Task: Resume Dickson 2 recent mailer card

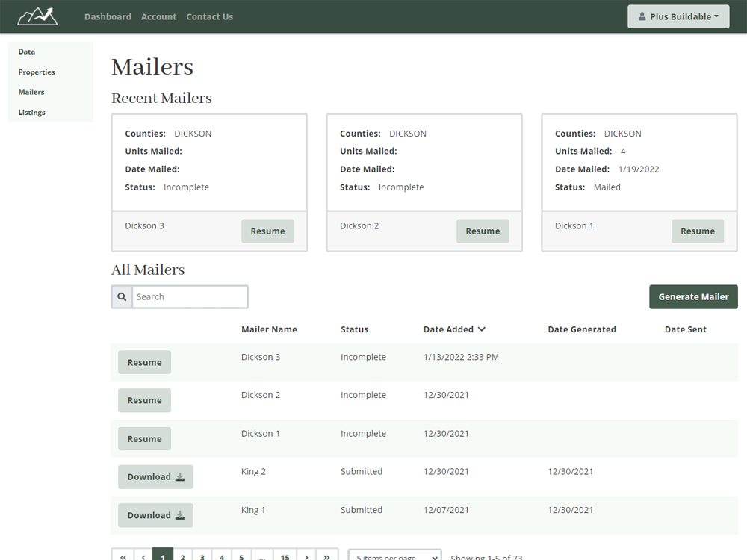Action: [483, 231]
